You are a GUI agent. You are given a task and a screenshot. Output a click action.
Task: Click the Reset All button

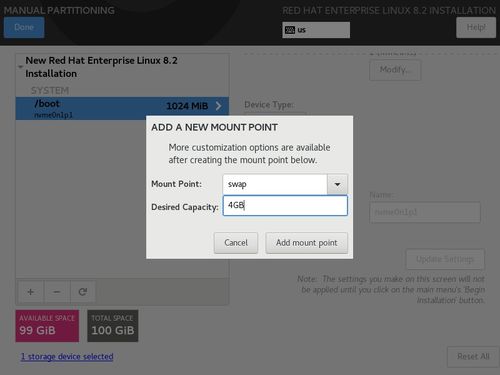click(x=473, y=357)
